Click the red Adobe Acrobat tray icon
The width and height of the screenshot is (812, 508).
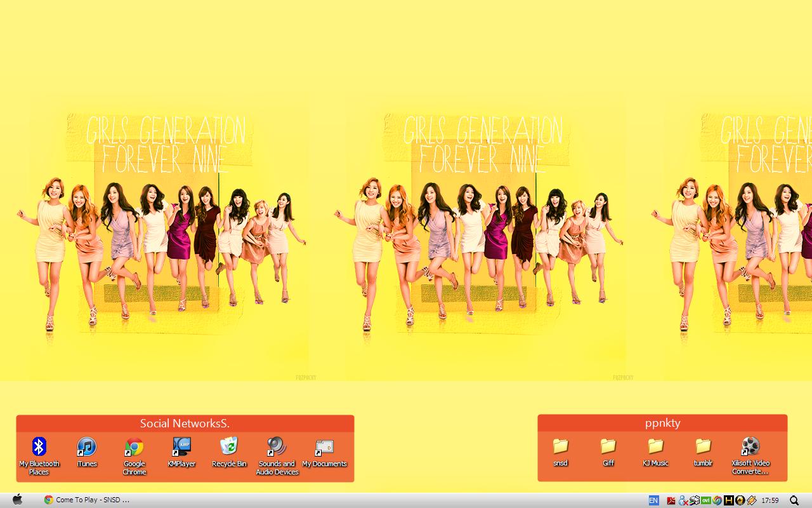(x=671, y=500)
